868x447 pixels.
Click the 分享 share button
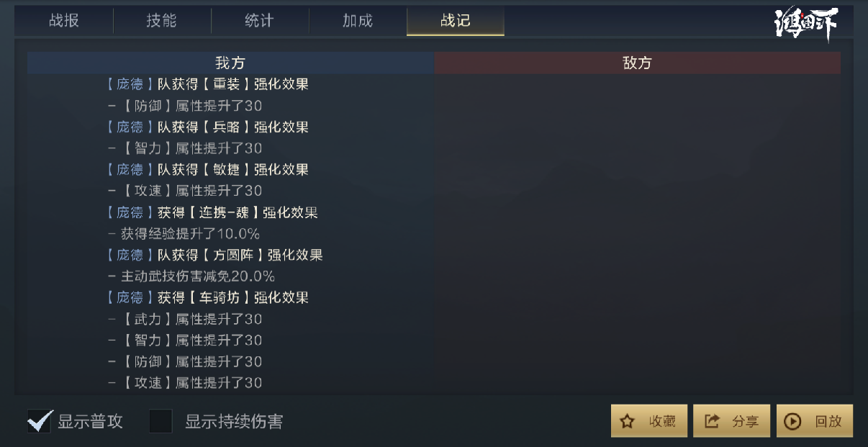pyautogui.click(x=732, y=421)
